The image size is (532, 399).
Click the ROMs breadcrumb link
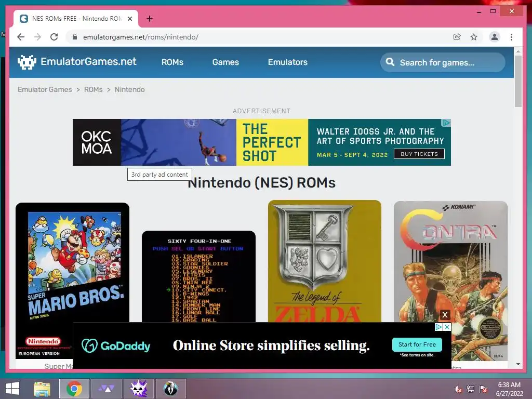(x=94, y=89)
